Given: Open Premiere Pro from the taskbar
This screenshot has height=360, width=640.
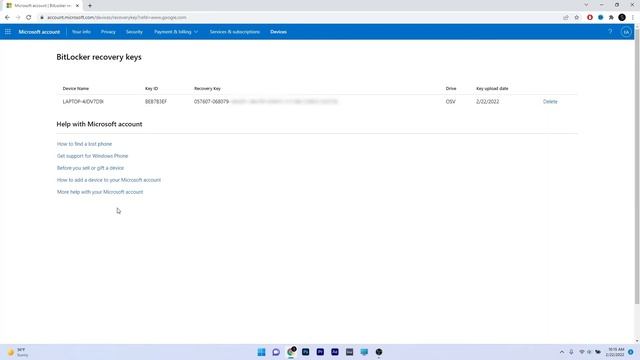Looking at the screenshot, I should 320,352.
